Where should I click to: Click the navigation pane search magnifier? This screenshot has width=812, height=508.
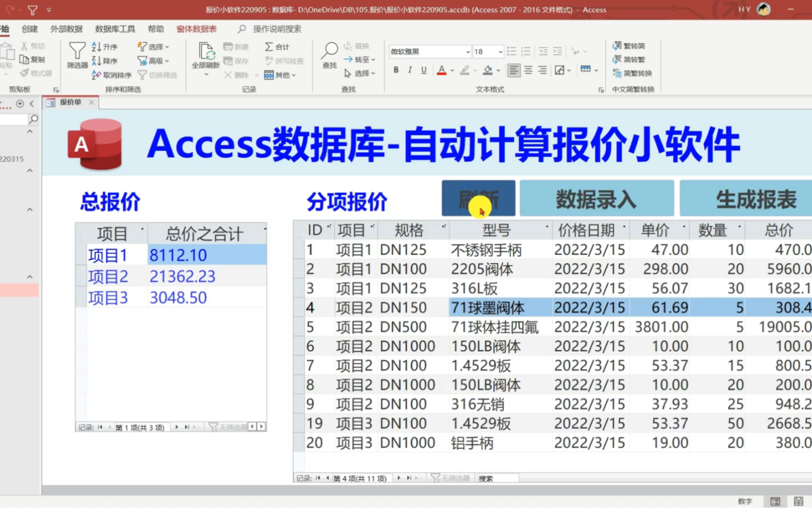click(x=34, y=120)
